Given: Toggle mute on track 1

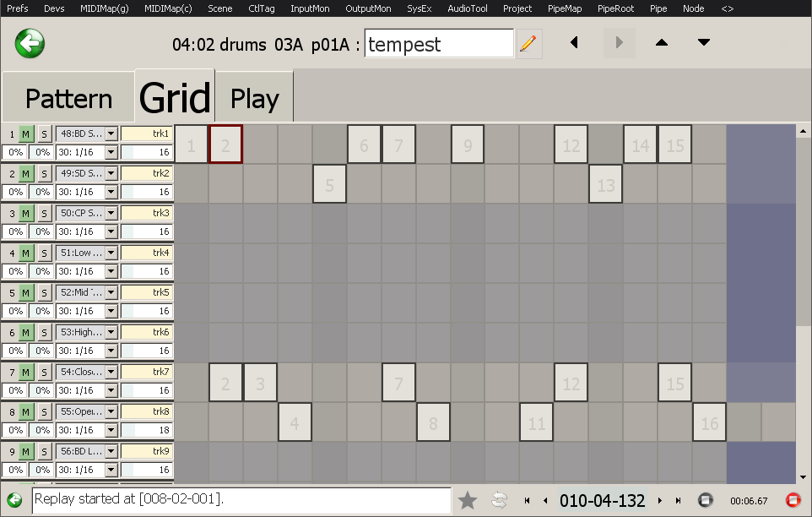Looking at the screenshot, I should (26, 133).
